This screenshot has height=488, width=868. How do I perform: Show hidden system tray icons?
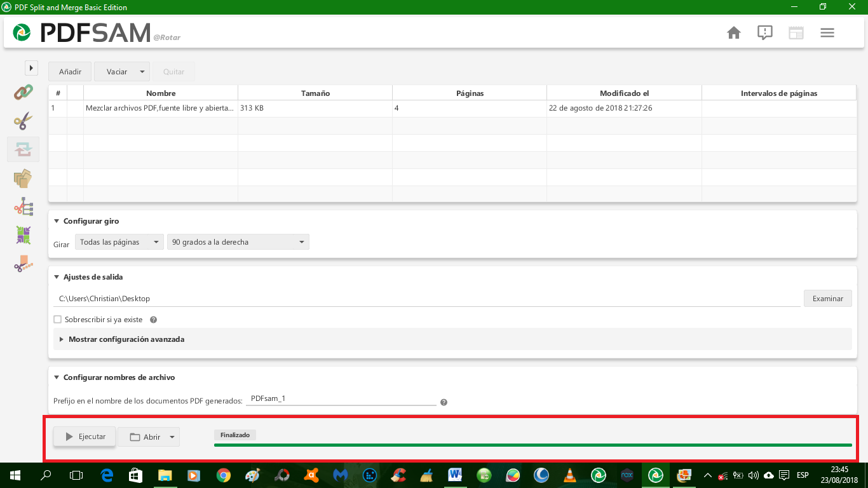point(707,475)
